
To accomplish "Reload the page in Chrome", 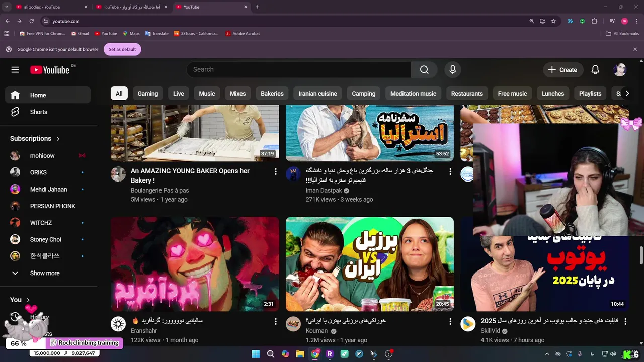I will point(31,21).
